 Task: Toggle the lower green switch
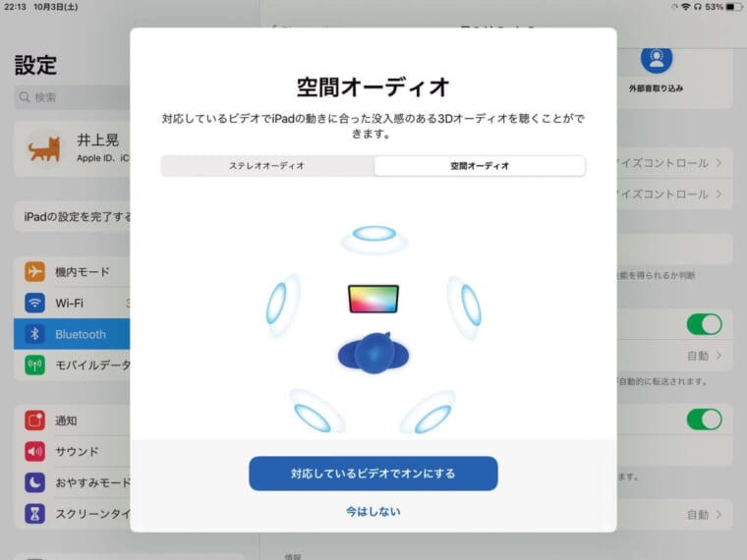coord(704,420)
